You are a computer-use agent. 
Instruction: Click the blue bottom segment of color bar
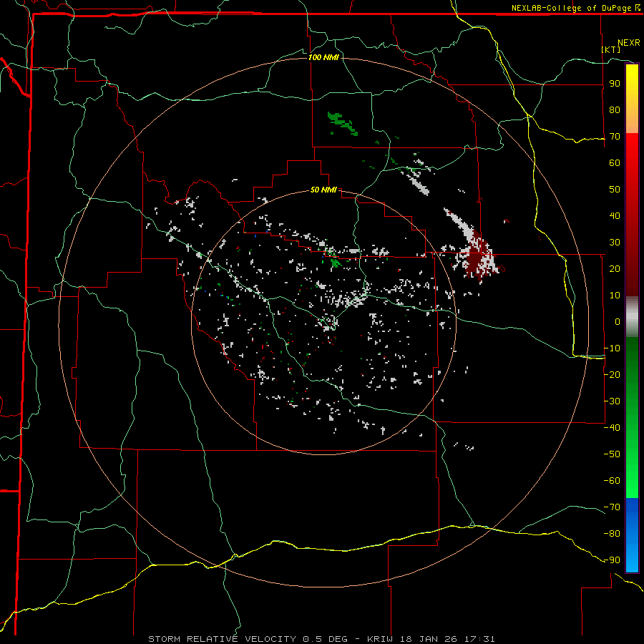(632, 535)
